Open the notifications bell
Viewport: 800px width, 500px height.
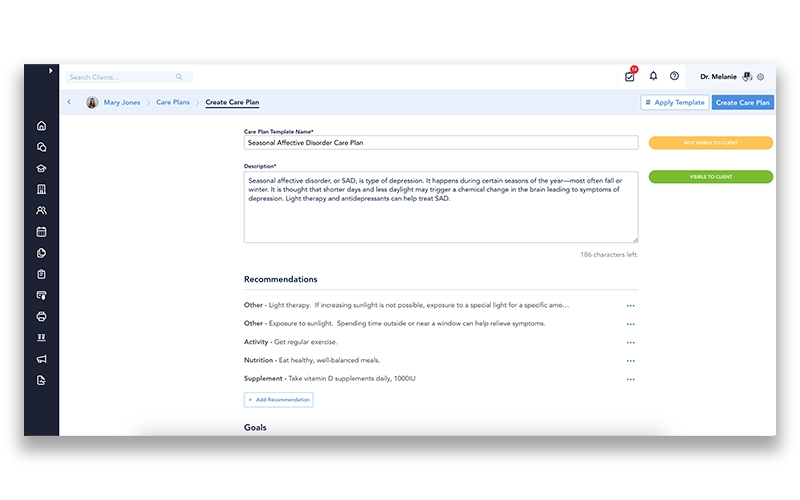[x=653, y=76]
